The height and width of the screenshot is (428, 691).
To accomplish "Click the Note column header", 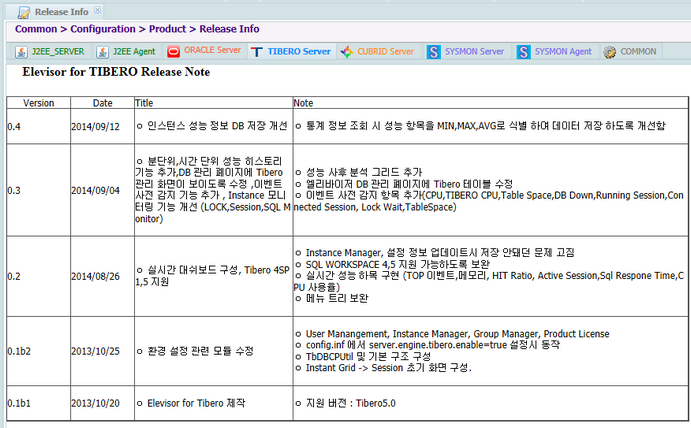I will click(x=303, y=103).
